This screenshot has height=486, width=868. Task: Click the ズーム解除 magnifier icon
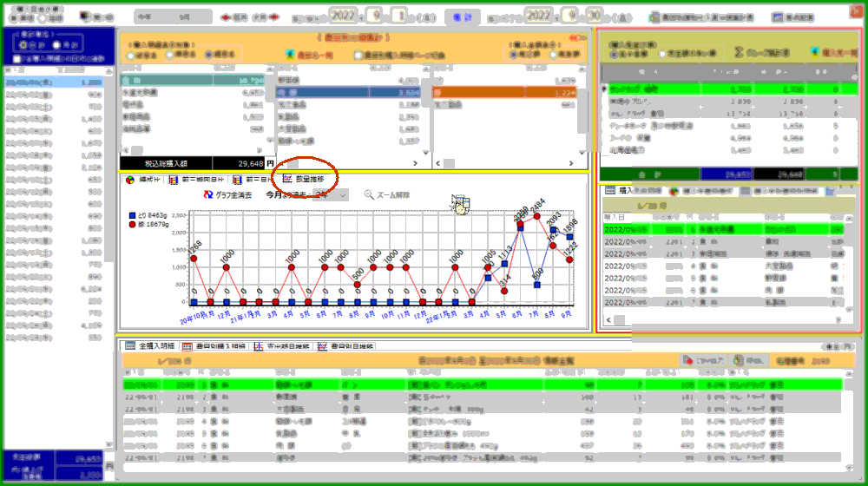click(369, 195)
